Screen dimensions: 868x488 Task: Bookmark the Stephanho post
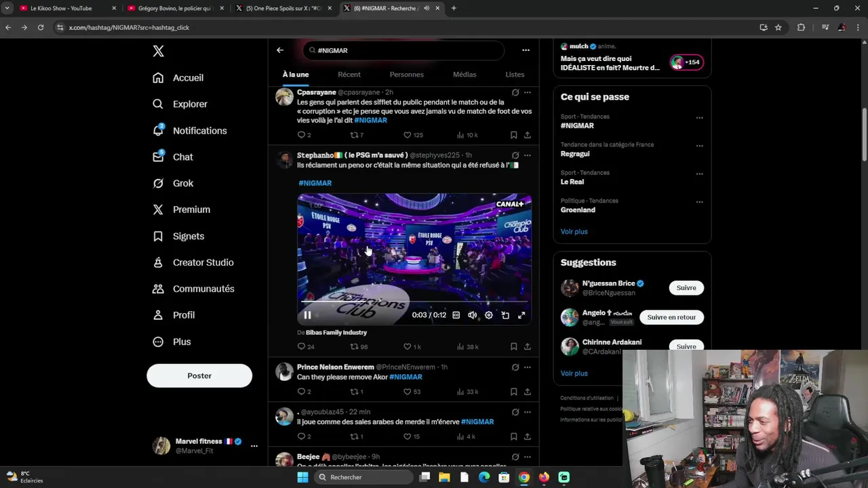(514, 347)
